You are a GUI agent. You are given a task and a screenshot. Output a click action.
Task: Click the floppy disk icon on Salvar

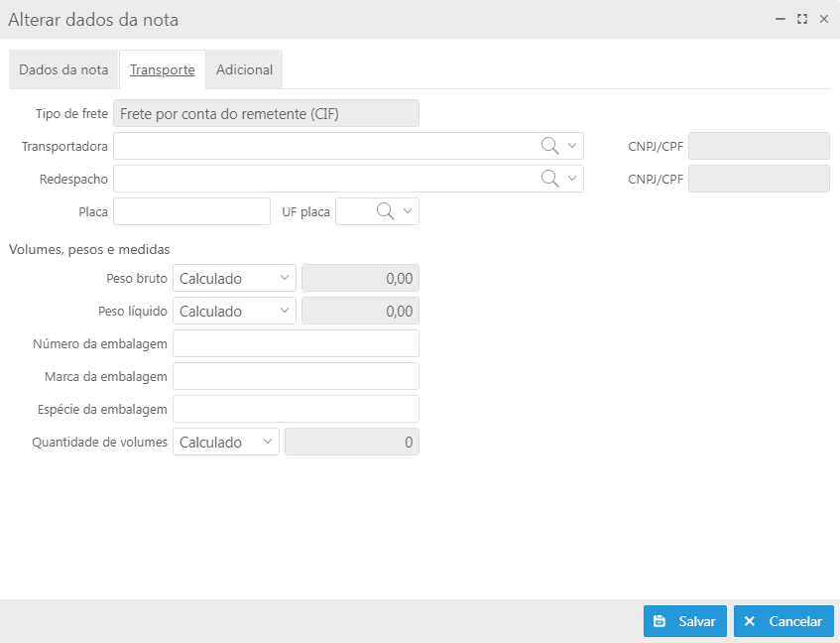pyautogui.click(x=660, y=621)
